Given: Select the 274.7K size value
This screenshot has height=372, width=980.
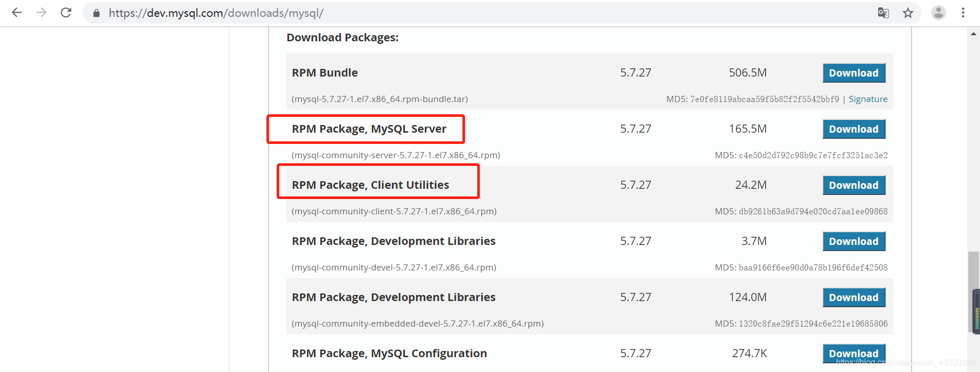Looking at the screenshot, I should pos(750,353).
